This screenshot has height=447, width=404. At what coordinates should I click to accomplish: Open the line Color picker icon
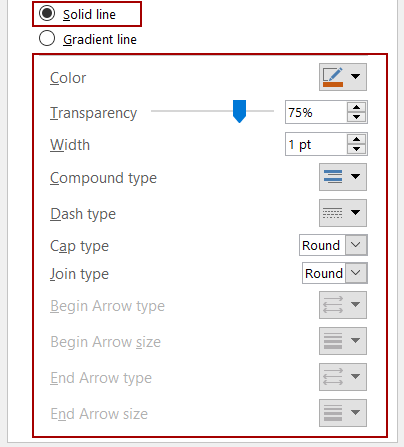point(333,77)
